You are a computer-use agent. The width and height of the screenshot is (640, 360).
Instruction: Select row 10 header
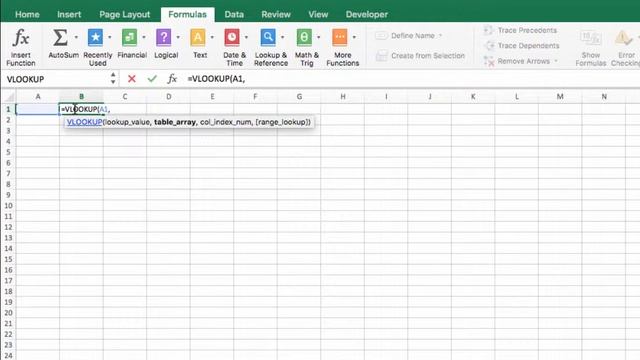click(8, 206)
